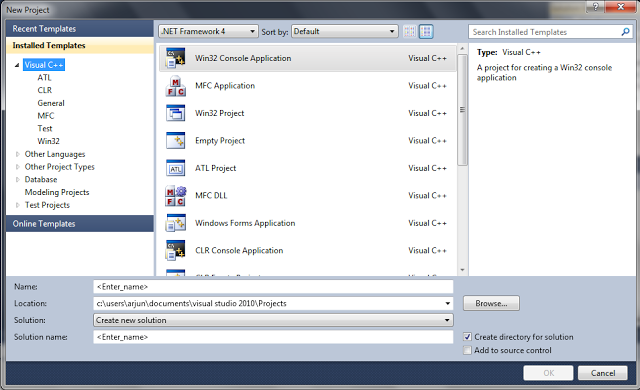The image size is (640, 390).
Task: Pick the Windows Forms Application icon
Action: pos(176,223)
